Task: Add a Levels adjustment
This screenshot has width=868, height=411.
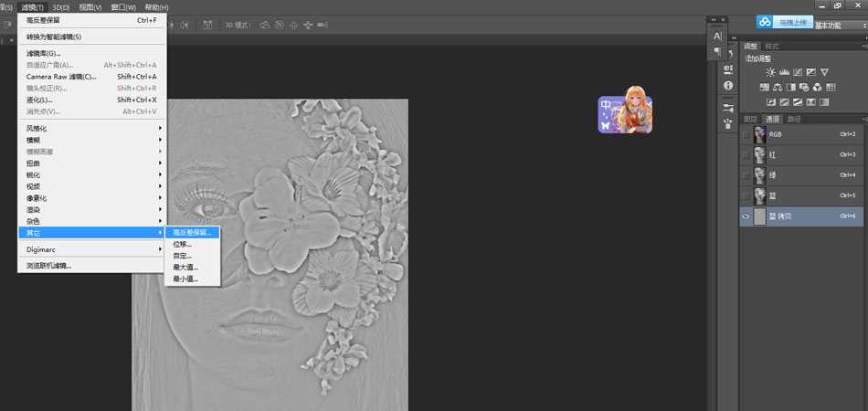Action: tap(784, 72)
